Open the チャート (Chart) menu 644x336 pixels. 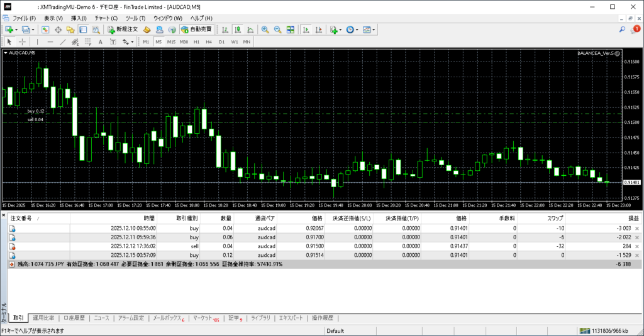coord(106,18)
